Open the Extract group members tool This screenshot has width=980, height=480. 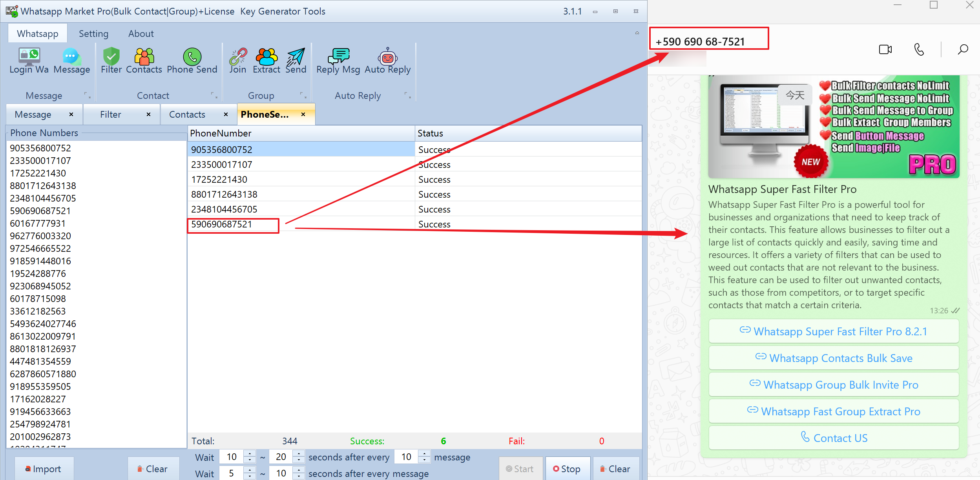266,61
